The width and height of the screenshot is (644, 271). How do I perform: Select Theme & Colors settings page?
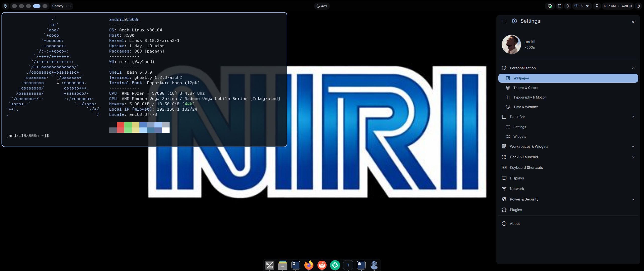(x=526, y=88)
